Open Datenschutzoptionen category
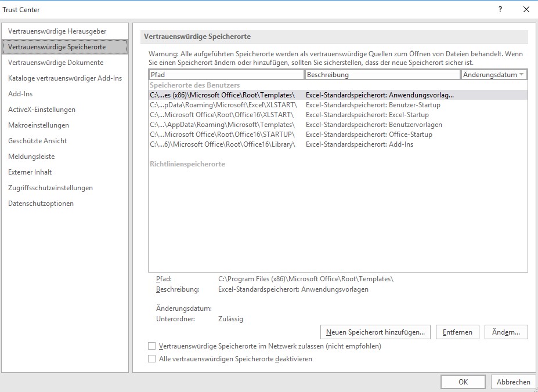538x392 pixels. [41, 204]
